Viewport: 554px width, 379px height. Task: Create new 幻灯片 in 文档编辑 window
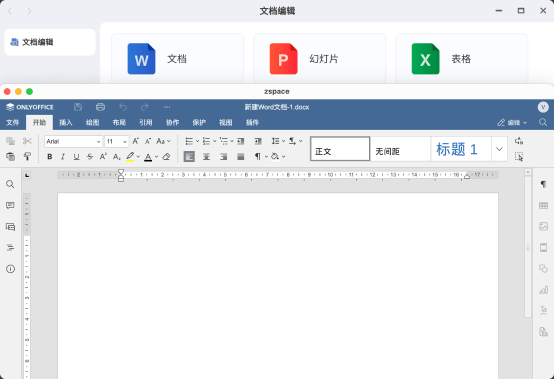(319, 59)
